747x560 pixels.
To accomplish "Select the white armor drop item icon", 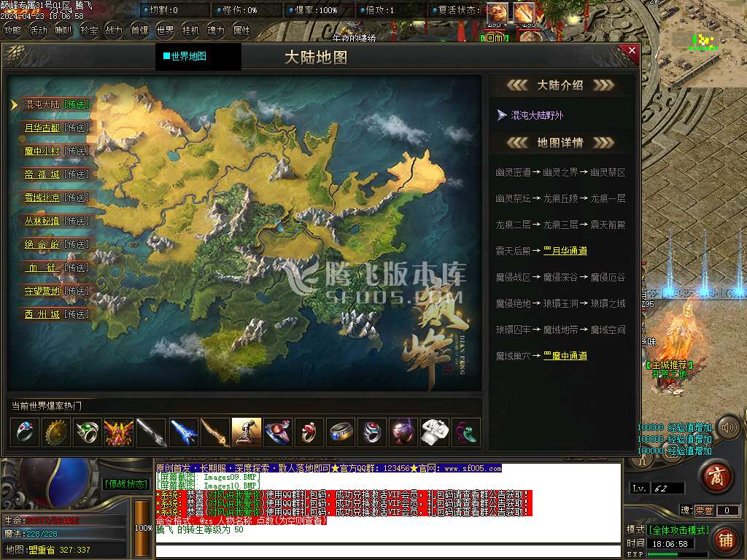I will [436, 432].
